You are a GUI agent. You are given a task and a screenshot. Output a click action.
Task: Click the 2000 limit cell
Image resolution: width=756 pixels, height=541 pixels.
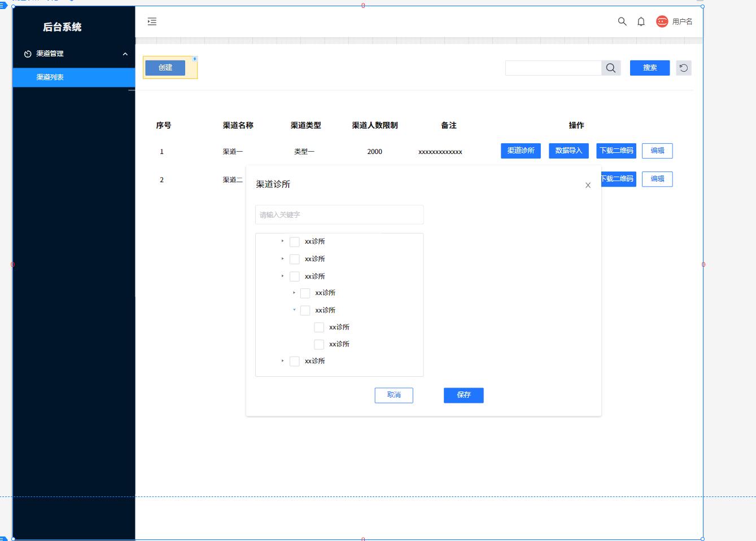[x=375, y=152]
